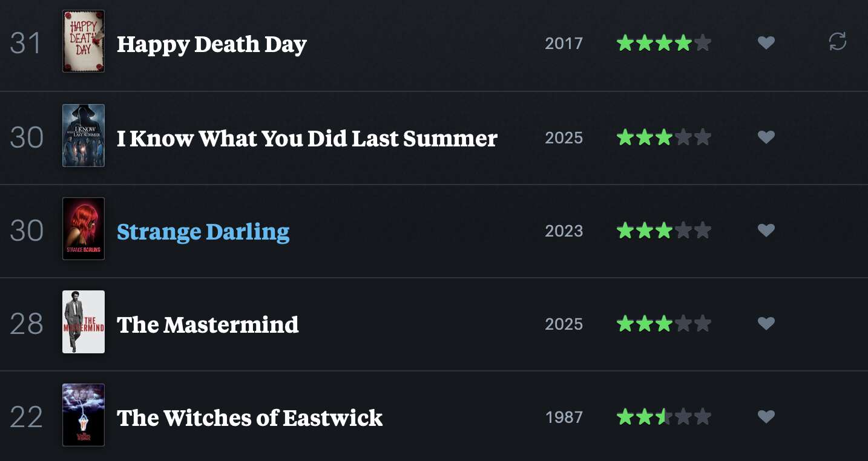Like Happy Death Day with heart icon

(766, 43)
